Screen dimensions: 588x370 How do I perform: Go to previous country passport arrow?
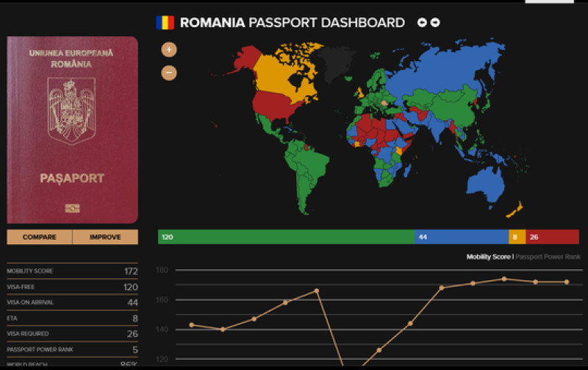click(423, 23)
